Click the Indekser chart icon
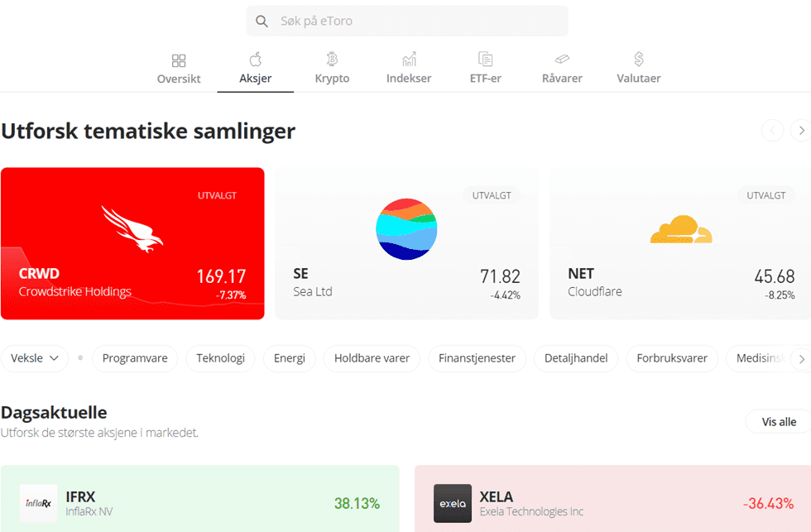Viewport: 811px width, 532px height. (409, 60)
